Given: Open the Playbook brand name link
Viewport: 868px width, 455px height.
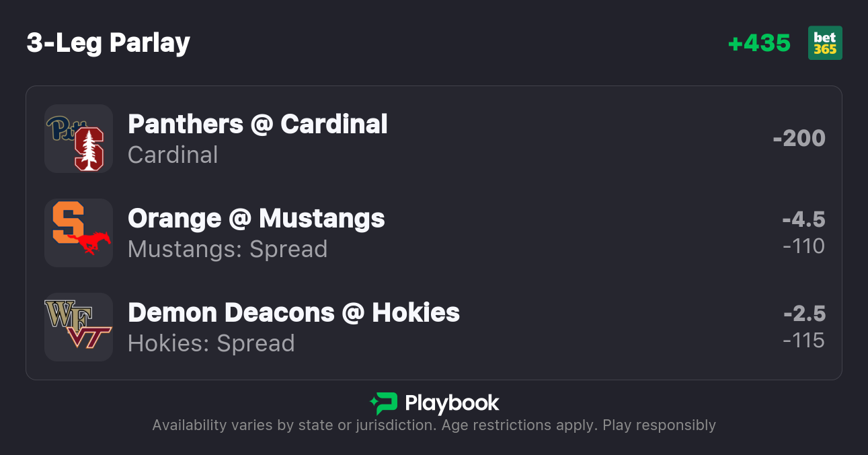Looking at the screenshot, I should [x=452, y=403].
